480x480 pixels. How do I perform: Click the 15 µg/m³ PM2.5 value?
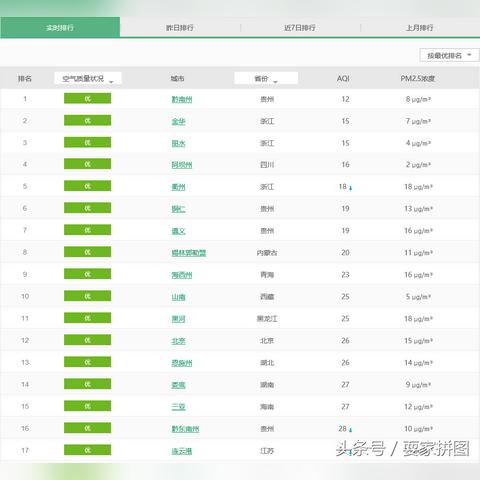point(418,341)
